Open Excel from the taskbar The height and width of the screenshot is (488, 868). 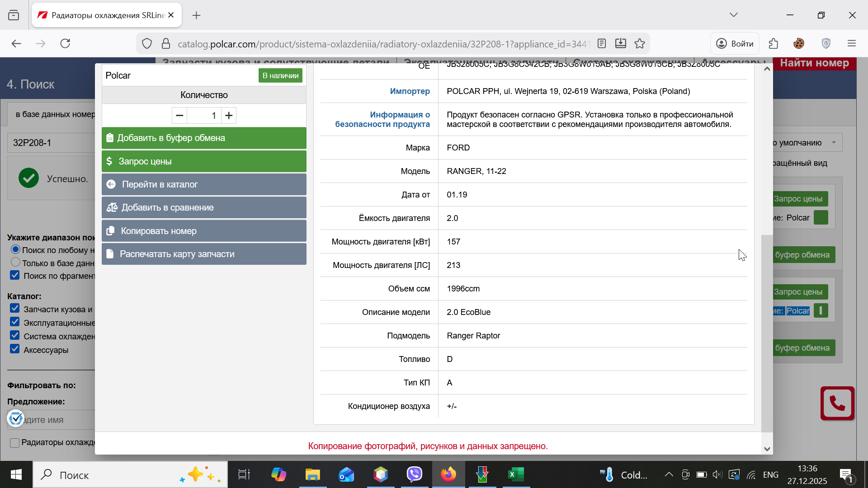(516, 474)
